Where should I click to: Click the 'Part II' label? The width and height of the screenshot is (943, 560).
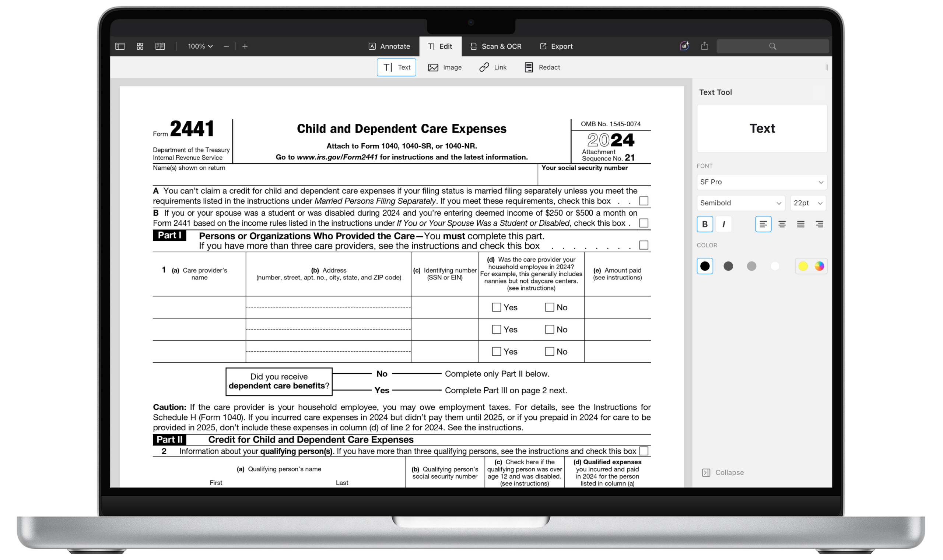[x=169, y=440]
